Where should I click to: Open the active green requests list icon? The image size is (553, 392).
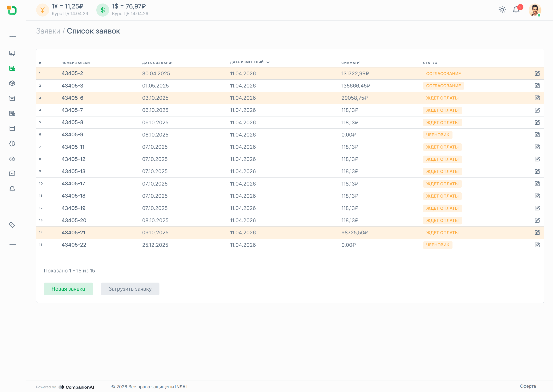[12, 68]
